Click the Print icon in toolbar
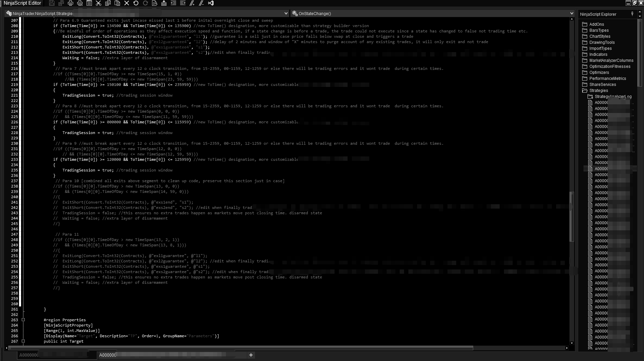The height and width of the screenshot is (361, 644). point(71,3)
